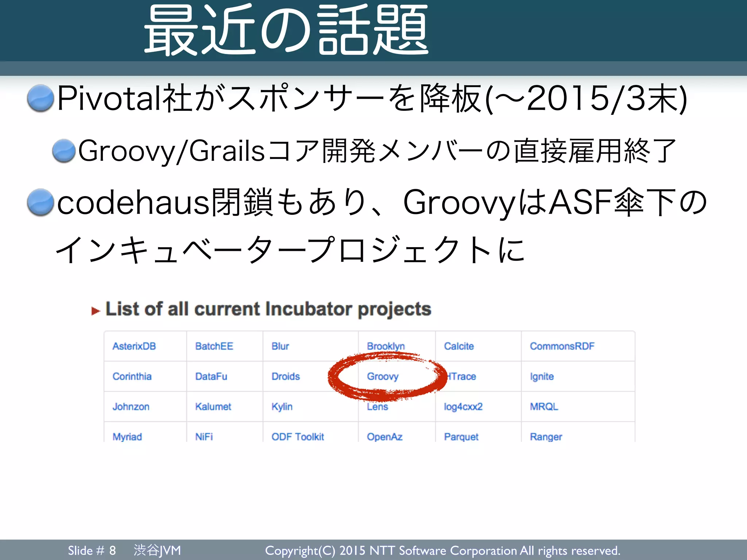Click the Myriad project link
Screen dimensions: 747x560
click(127, 437)
